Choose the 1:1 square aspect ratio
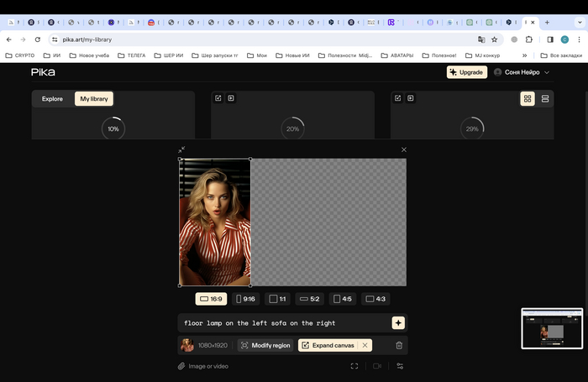Image resolution: width=588 pixels, height=382 pixels. [x=278, y=299]
